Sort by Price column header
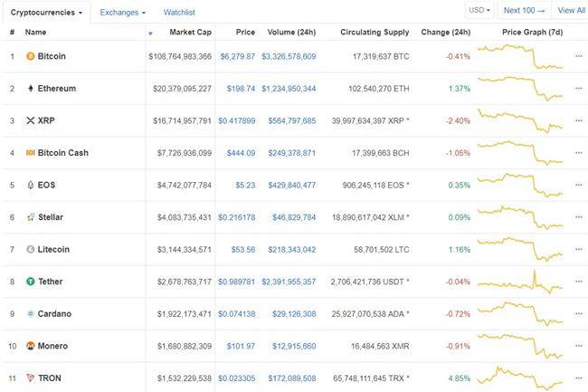Viewport: 588px width, 392px height. pyautogui.click(x=245, y=33)
